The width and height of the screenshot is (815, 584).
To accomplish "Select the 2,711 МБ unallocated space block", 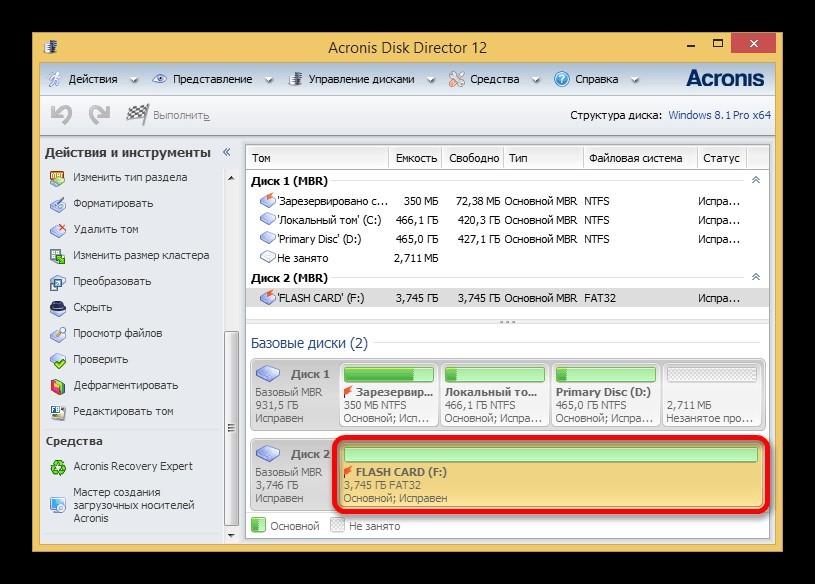I will (x=712, y=394).
